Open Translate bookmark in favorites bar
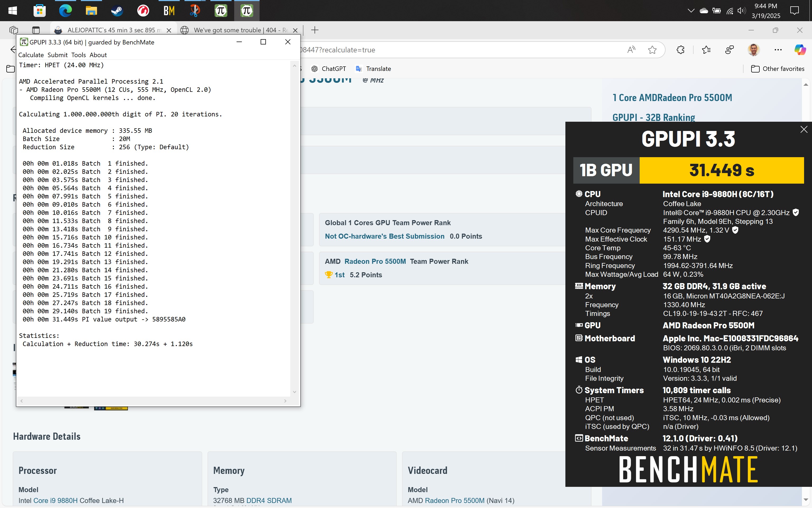The height and width of the screenshot is (508, 812). click(373, 69)
